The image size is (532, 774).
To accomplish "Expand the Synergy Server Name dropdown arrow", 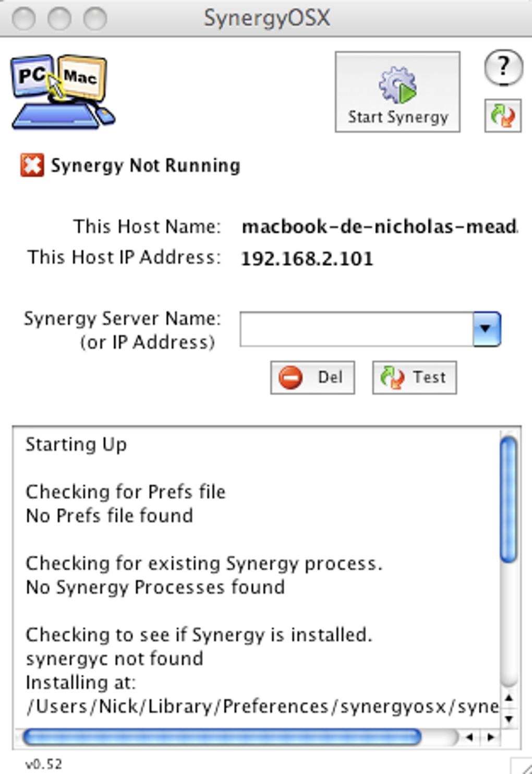I will 487,329.
